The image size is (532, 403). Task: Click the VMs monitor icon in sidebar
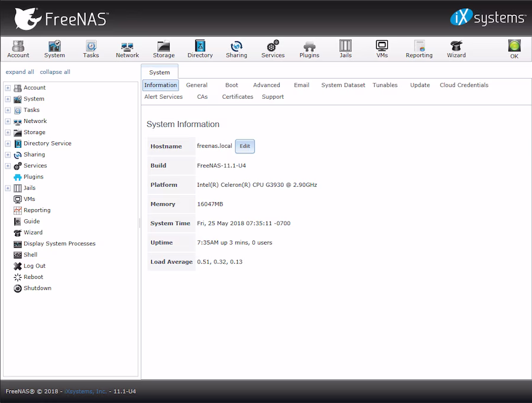tap(18, 199)
